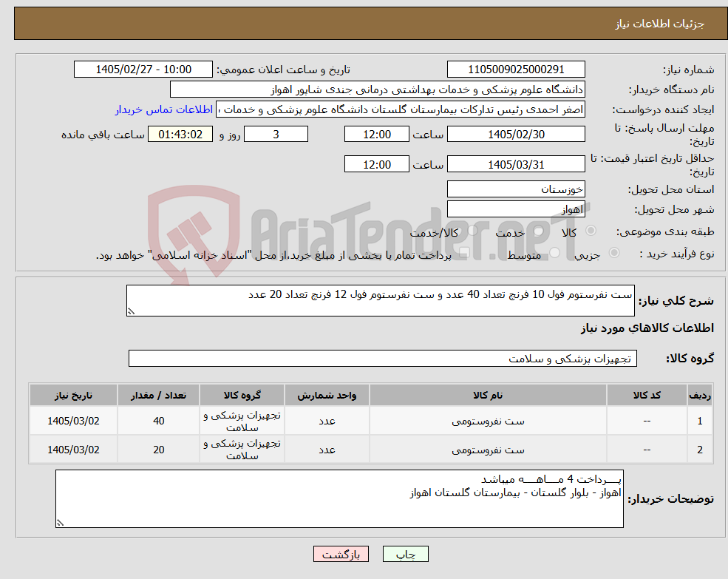Click the نام کالا column header

tap(488, 396)
